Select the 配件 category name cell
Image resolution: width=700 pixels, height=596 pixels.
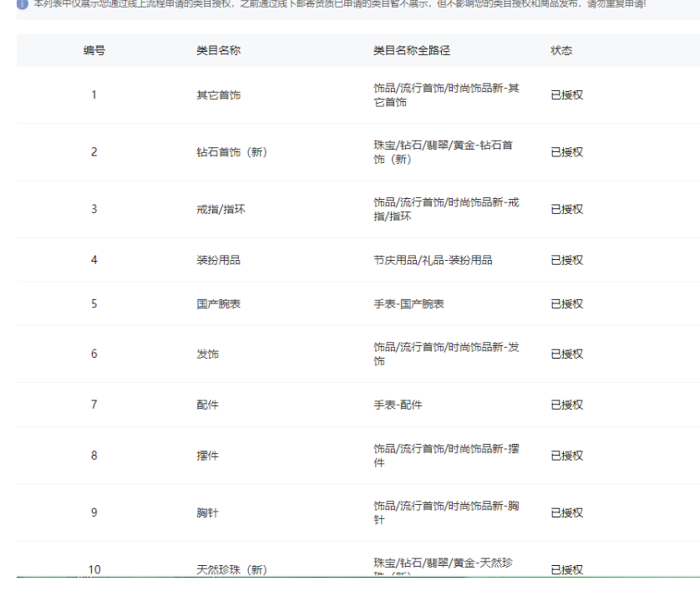[x=207, y=405]
